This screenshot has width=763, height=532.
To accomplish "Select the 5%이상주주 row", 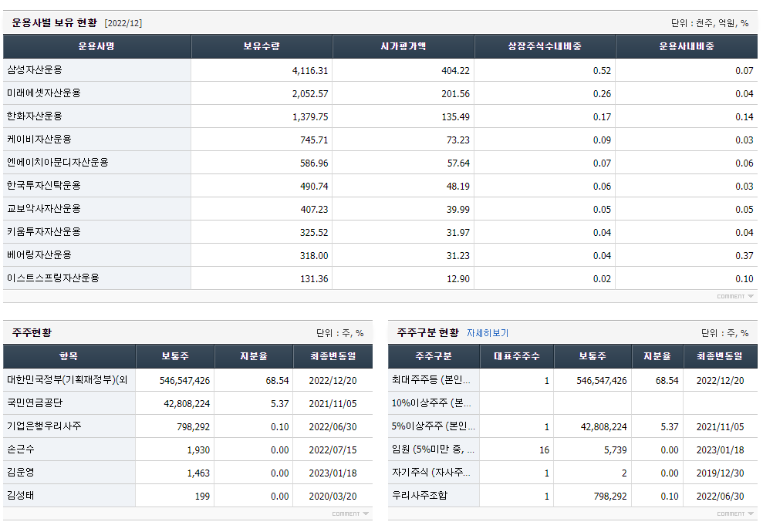I will [572, 426].
